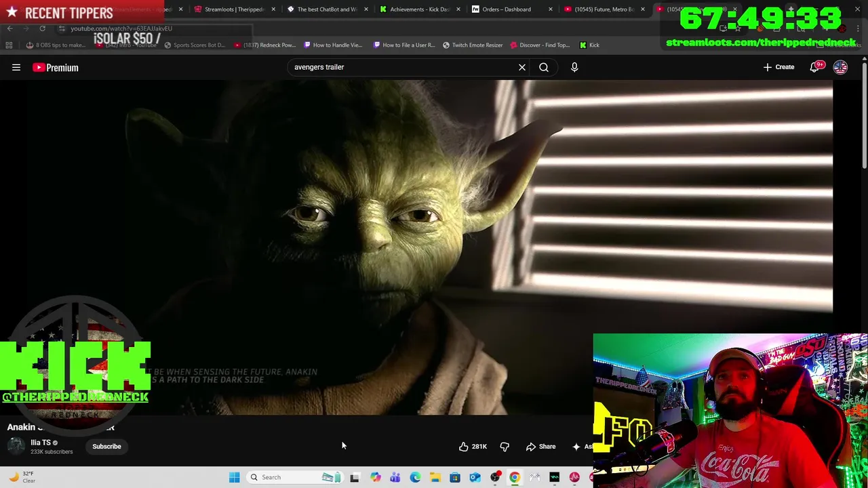Screen dimensions: 868x488
Task: Subscribe to Ilia TS channel
Action: (106, 447)
